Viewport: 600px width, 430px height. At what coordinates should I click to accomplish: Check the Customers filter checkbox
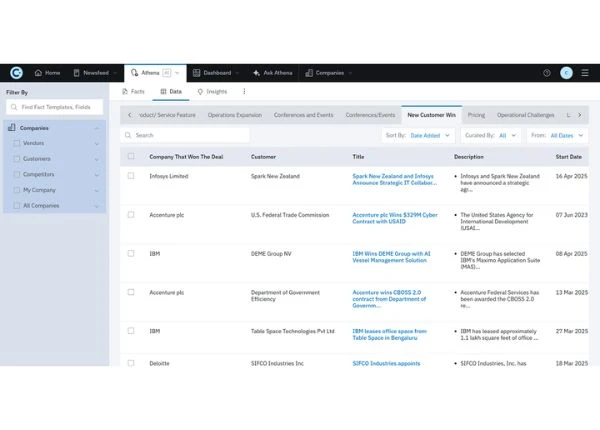point(17,159)
